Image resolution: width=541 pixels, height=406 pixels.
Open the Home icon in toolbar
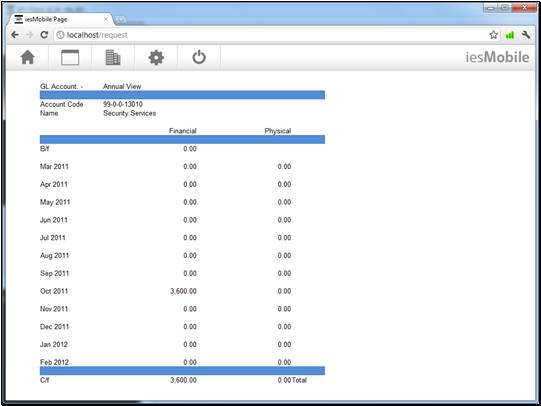pyautogui.click(x=28, y=57)
